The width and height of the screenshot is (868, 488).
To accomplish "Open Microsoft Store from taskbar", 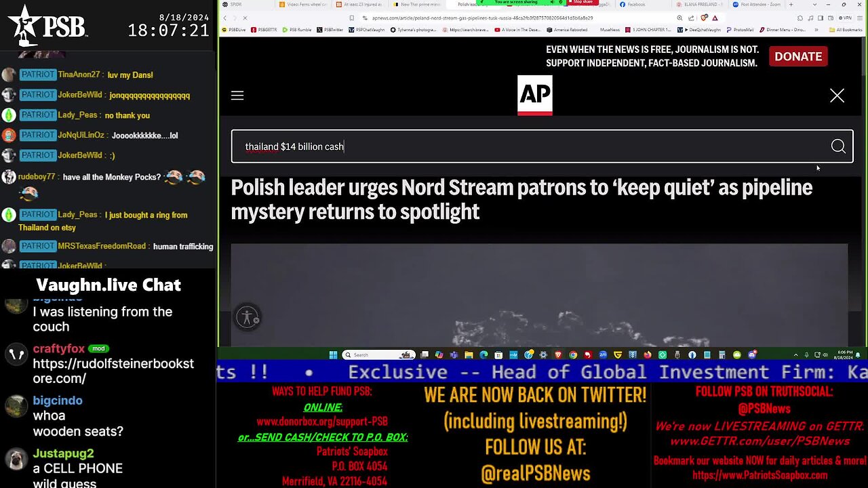I will coord(498,354).
